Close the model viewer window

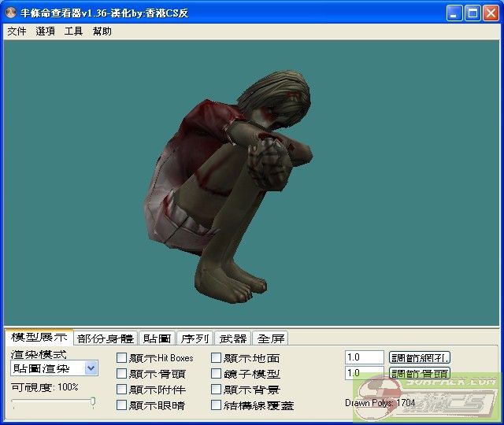[490, 13]
